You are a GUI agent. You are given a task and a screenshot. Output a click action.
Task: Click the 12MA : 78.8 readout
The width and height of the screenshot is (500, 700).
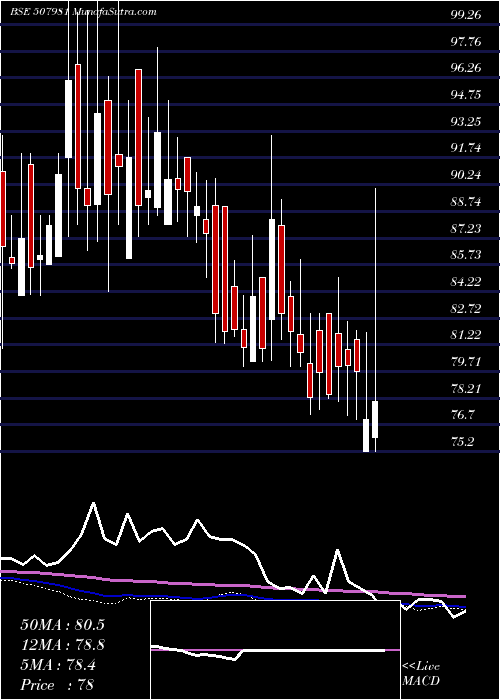pos(62,645)
